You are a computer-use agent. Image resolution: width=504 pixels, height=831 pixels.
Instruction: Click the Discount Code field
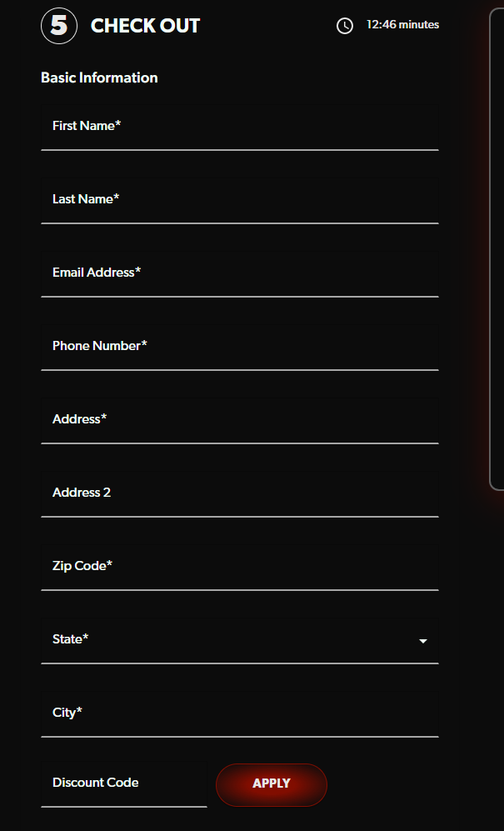123,784
